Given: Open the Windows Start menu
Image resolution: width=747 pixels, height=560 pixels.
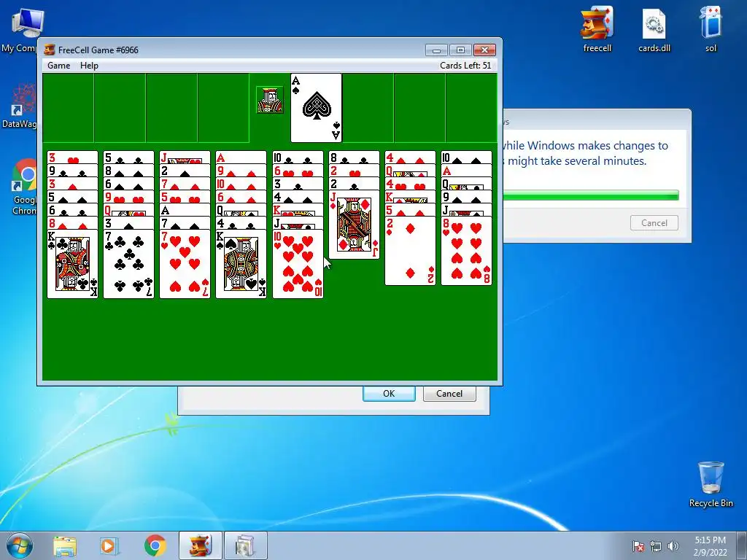Looking at the screenshot, I should pyautogui.click(x=20, y=545).
